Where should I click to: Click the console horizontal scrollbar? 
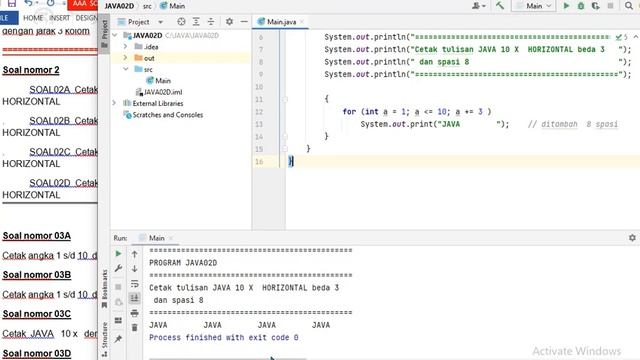227,358
